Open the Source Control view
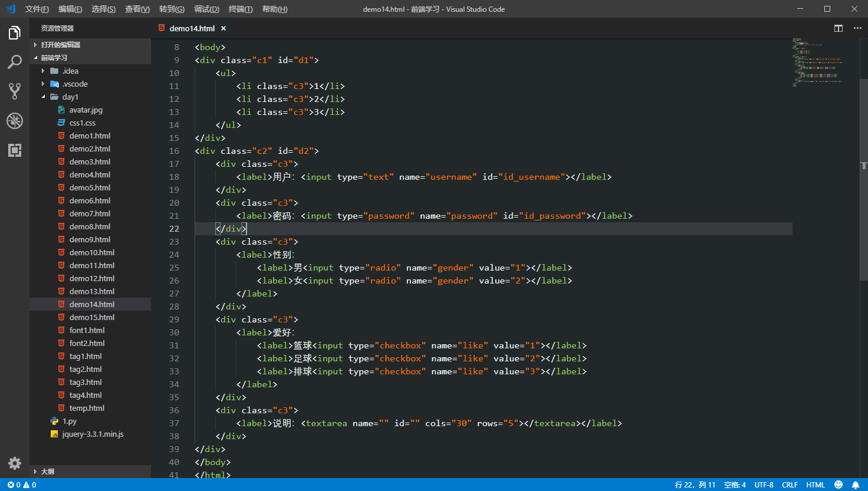Image resolution: width=868 pixels, height=491 pixels. (x=14, y=91)
